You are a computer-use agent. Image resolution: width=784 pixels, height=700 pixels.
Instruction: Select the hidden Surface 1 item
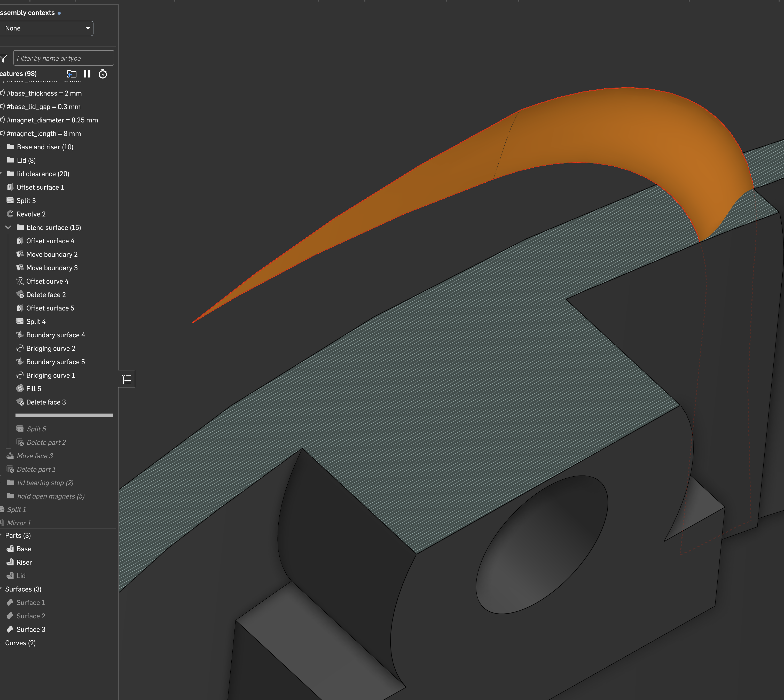tap(30, 603)
